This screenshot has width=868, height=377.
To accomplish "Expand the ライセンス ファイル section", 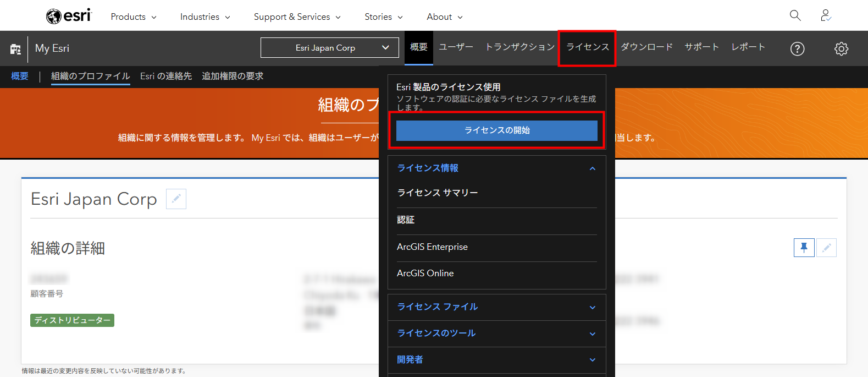I will click(x=592, y=307).
